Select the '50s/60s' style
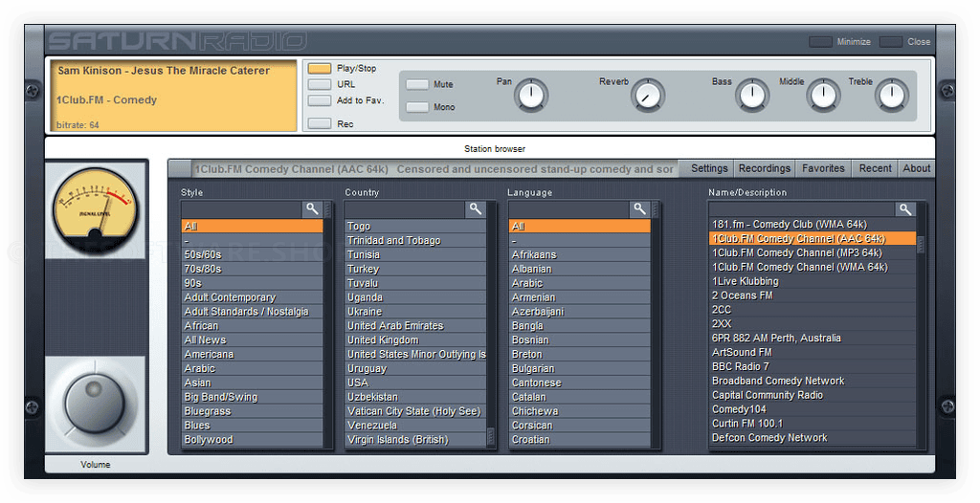 pyautogui.click(x=253, y=254)
